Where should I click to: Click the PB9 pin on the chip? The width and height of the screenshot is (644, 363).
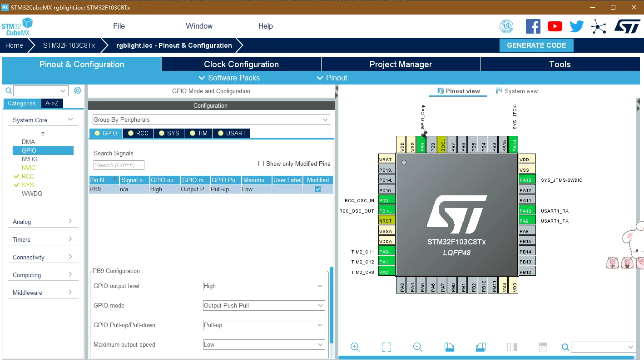coord(422,145)
